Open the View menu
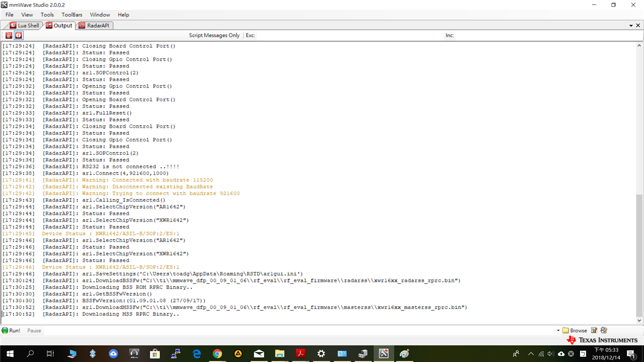Viewport: 644px width, 362px height. pos(27,15)
